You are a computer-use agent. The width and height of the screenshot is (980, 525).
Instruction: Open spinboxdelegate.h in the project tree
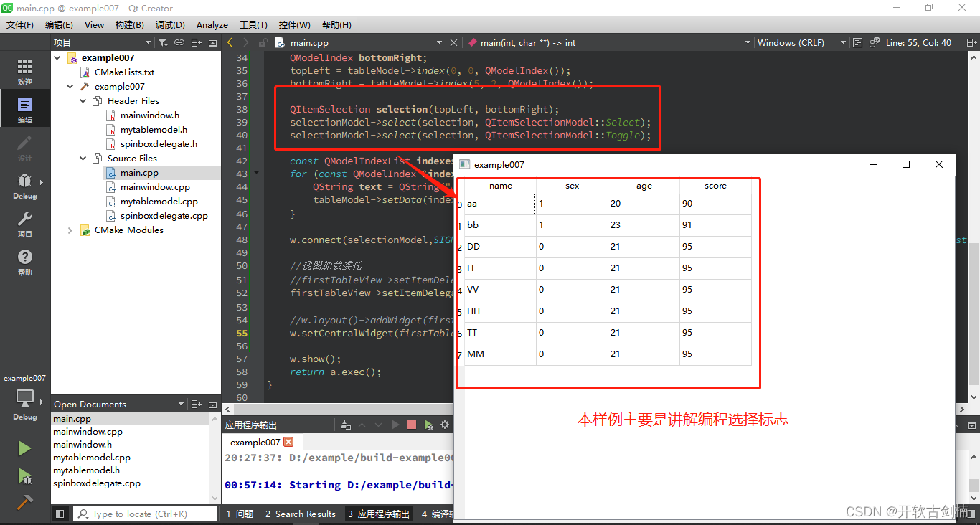point(159,144)
